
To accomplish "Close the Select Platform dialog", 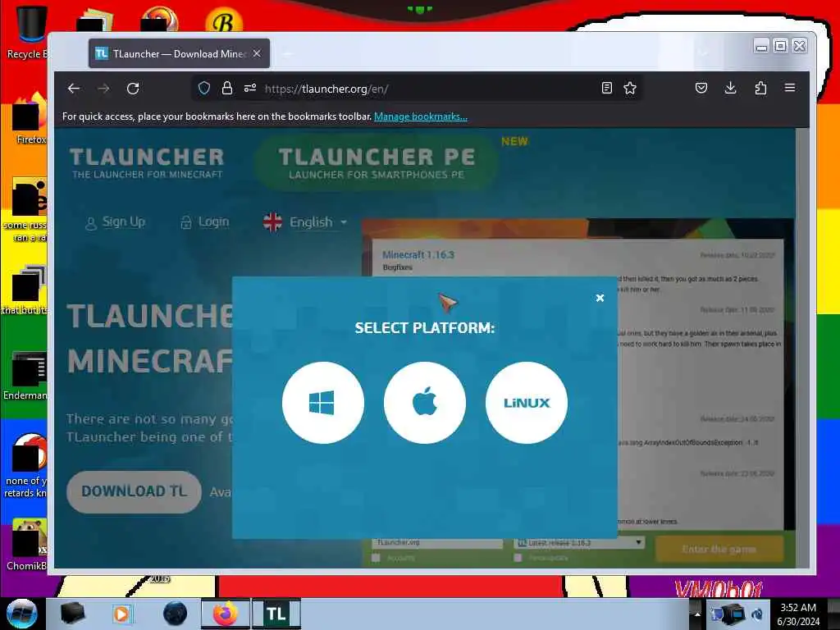I will [600, 298].
